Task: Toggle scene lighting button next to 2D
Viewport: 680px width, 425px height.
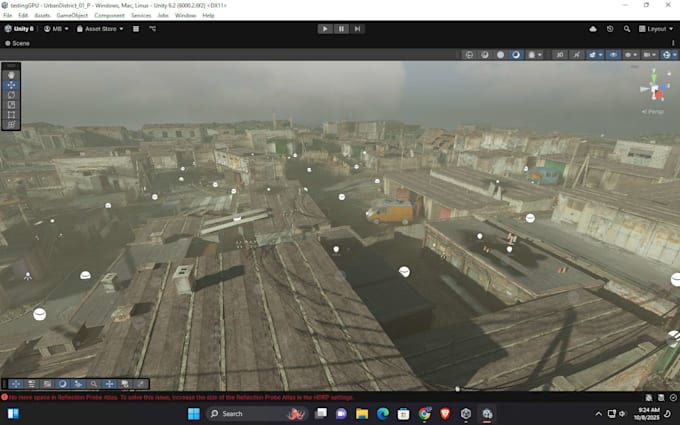Action: coord(576,55)
